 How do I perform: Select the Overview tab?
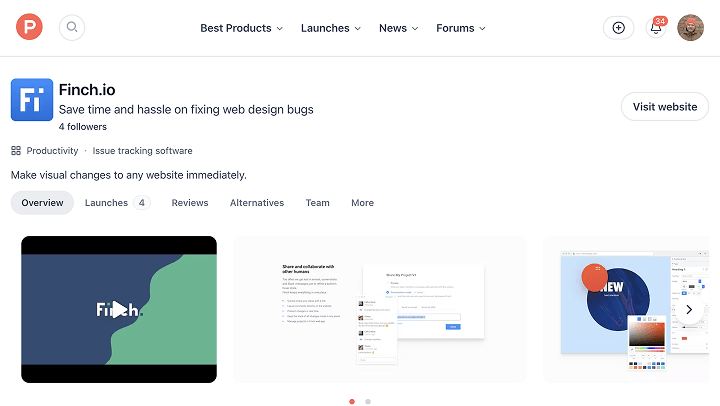click(x=42, y=203)
